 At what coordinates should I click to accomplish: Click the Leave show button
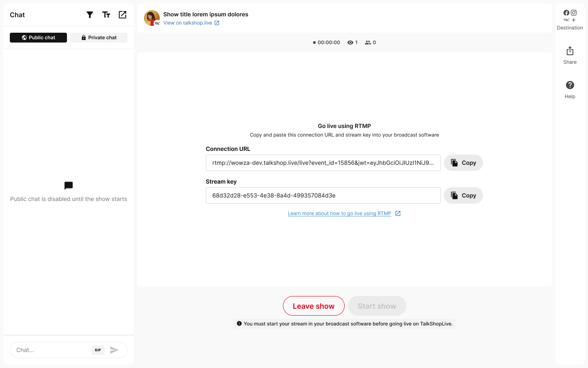[314, 306]
